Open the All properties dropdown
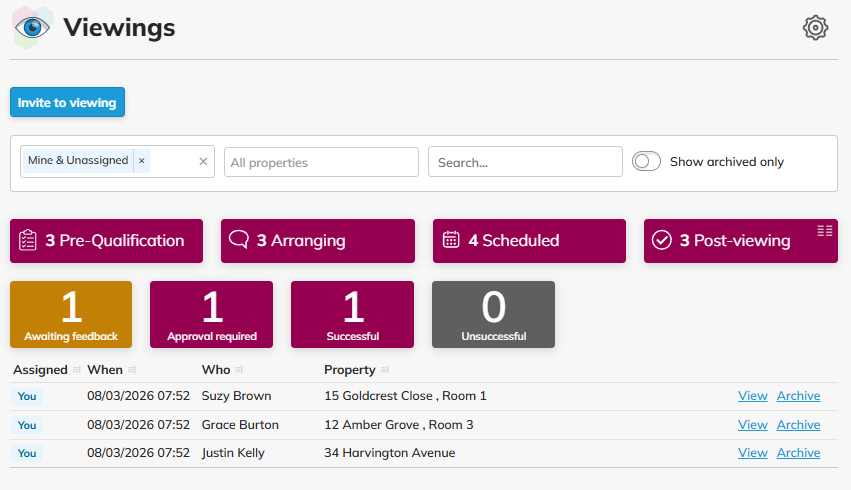This screenshot has height=490, width=851. tap(321, 162)
